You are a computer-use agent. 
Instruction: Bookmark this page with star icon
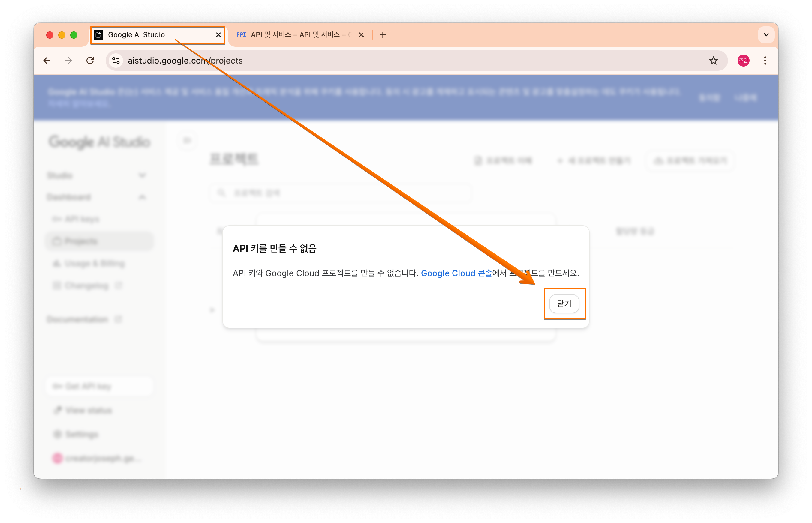click(x=713, y=61)
